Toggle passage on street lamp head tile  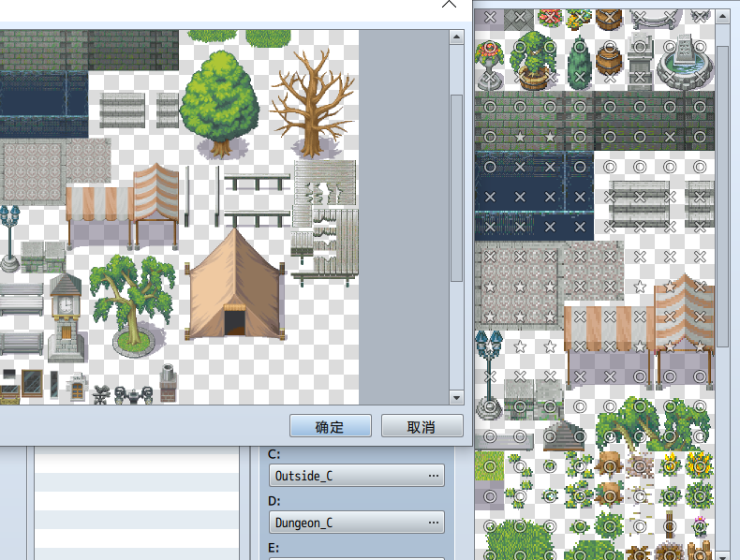pyautogui.click(x=490, y=346)
